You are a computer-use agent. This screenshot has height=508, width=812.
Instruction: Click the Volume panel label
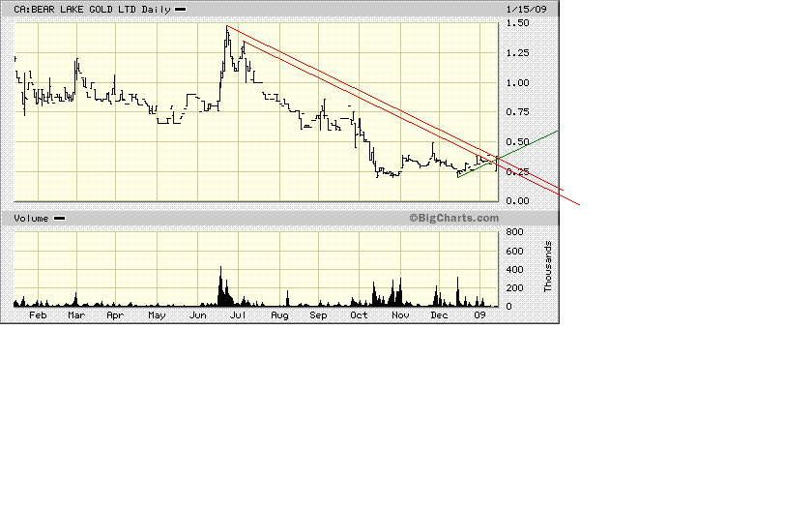[31, 219]
